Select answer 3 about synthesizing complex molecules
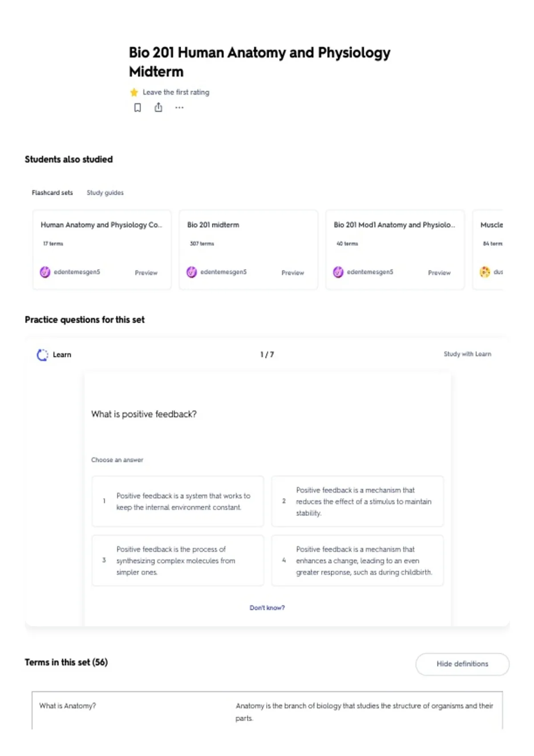534x756 pixels. click(x=178, y=560)
